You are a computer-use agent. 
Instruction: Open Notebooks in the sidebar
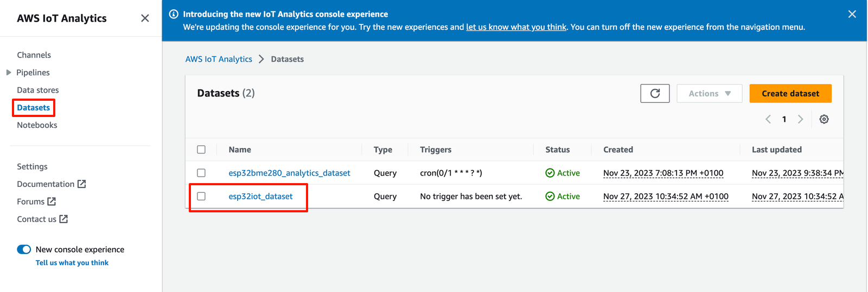[x=37, y=125]
